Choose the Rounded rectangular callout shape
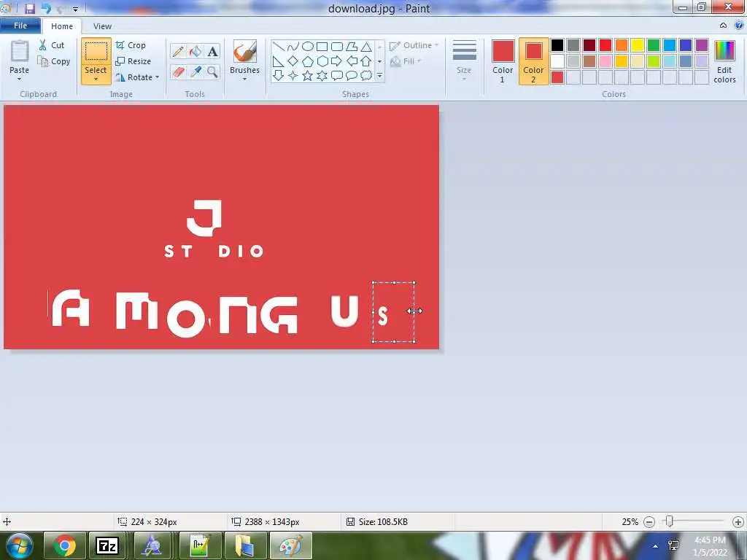The width and height of the screenshot is (747, 560). click(x=337, y=75)
